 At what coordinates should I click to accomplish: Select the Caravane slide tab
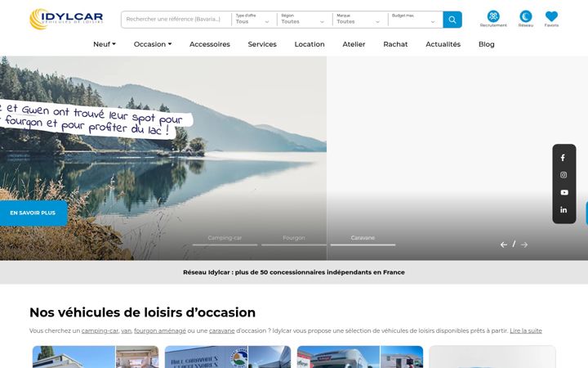[x=363, y=240]
